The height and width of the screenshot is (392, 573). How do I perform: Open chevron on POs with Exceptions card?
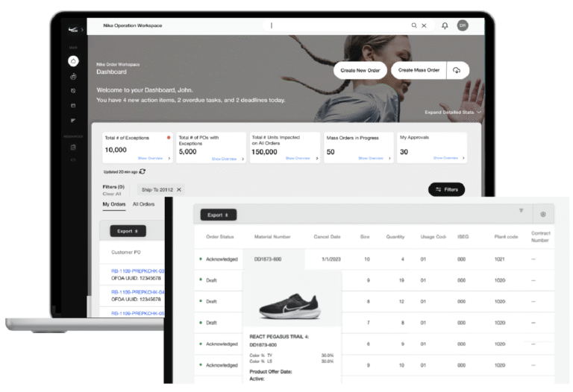pyautogui.click(x=243, y=159)
